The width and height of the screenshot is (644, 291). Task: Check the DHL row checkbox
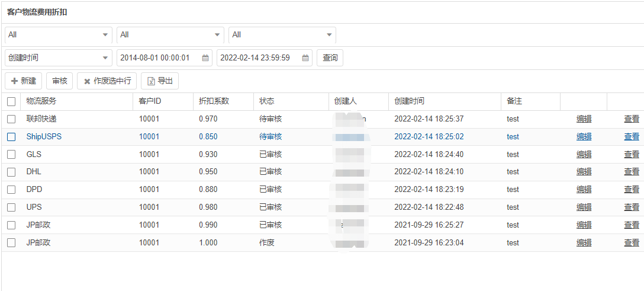[11, 172]
